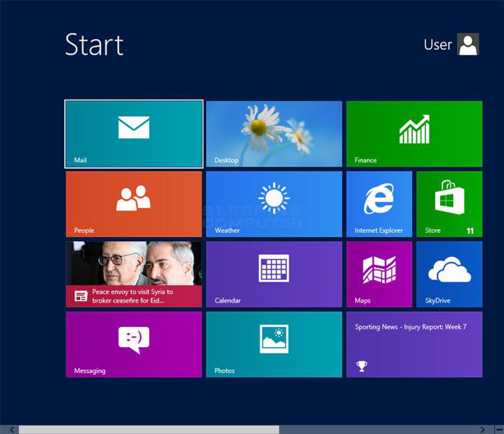Launch the Finance app tile
Screen dimensions: 504x434
(x=414, y=134)
